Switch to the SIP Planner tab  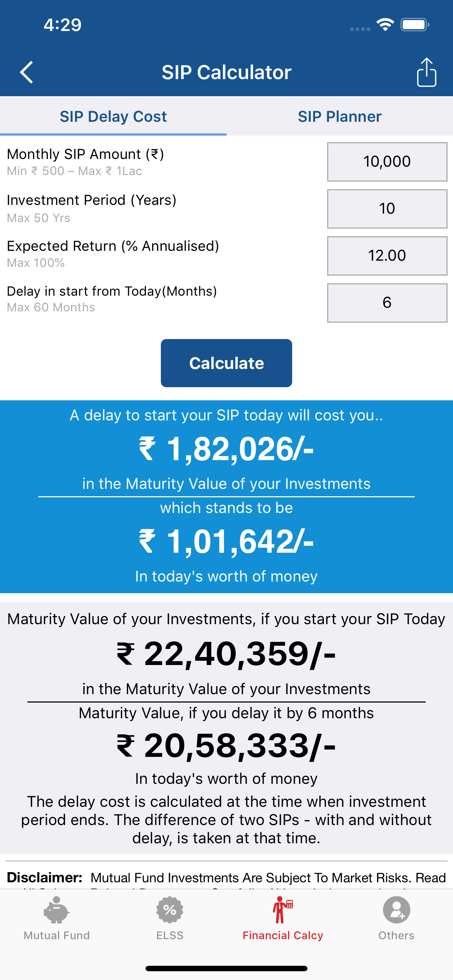coord(340,116)
